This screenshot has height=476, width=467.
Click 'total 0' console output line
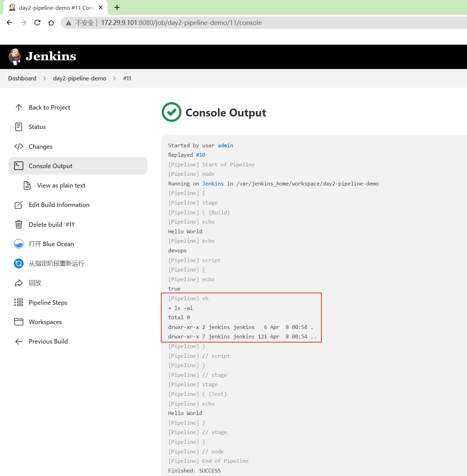tap(179, 318)
